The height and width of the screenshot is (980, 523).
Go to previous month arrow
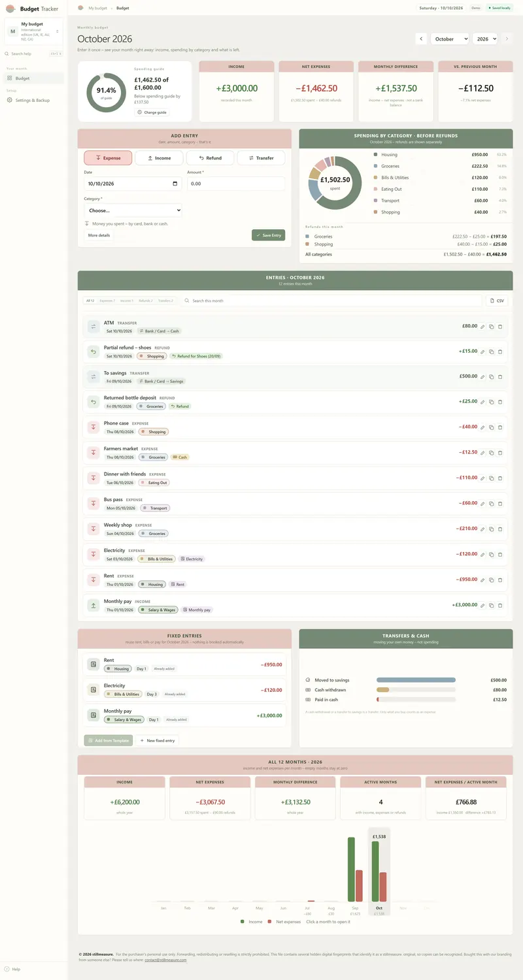(x=421, y=39)
